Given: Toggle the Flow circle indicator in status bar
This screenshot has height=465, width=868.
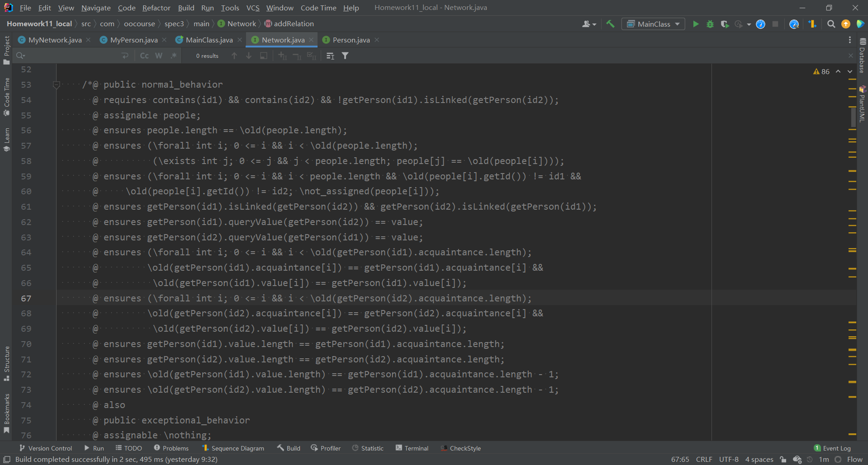Looking at the screenshot, I should coord(838,460).
